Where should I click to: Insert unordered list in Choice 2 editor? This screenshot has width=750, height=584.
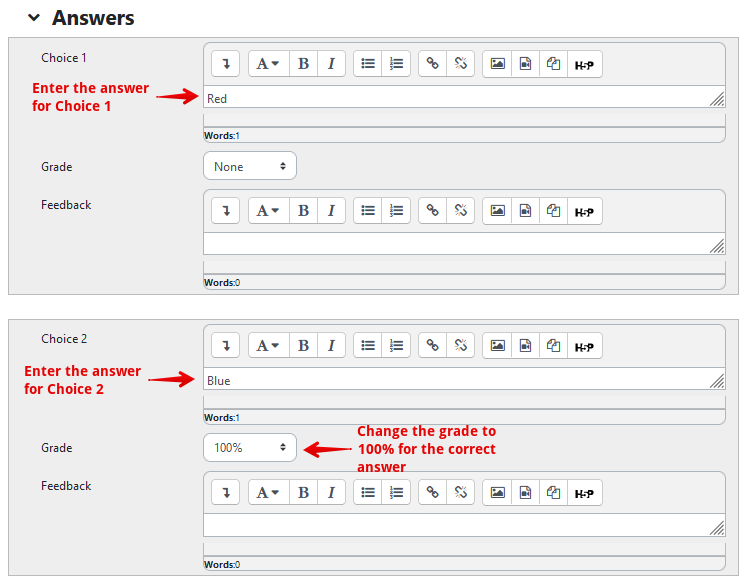point(368,345)
